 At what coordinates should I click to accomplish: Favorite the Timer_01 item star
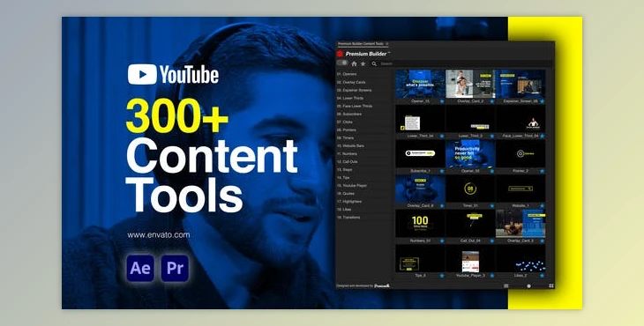coord(492,206)
